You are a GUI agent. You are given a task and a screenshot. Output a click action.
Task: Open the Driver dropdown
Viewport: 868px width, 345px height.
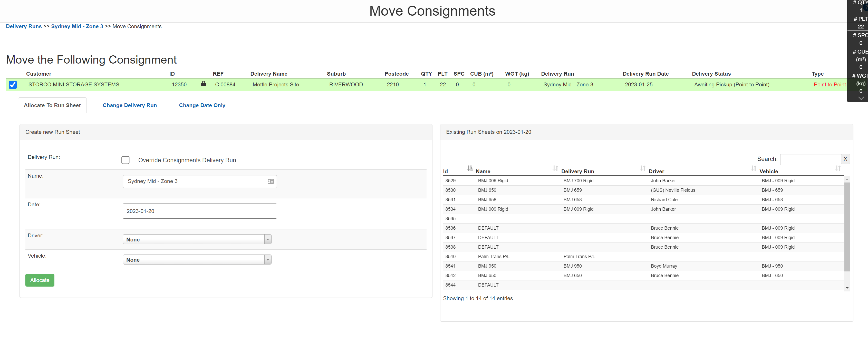[197, 239]
